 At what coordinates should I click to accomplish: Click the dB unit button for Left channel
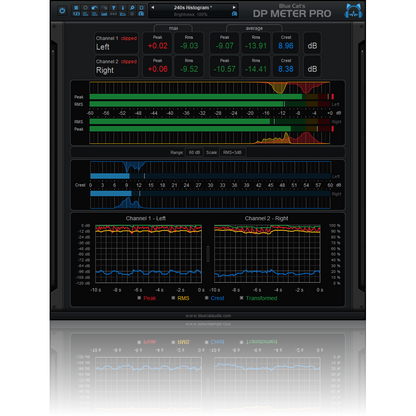tap(312, 43)
